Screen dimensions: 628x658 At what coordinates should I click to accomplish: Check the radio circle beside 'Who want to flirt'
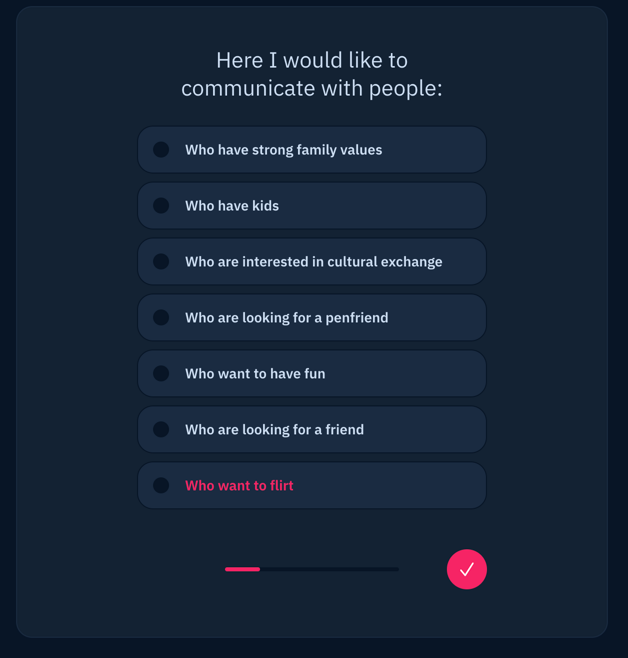click(x=161, y=486)
